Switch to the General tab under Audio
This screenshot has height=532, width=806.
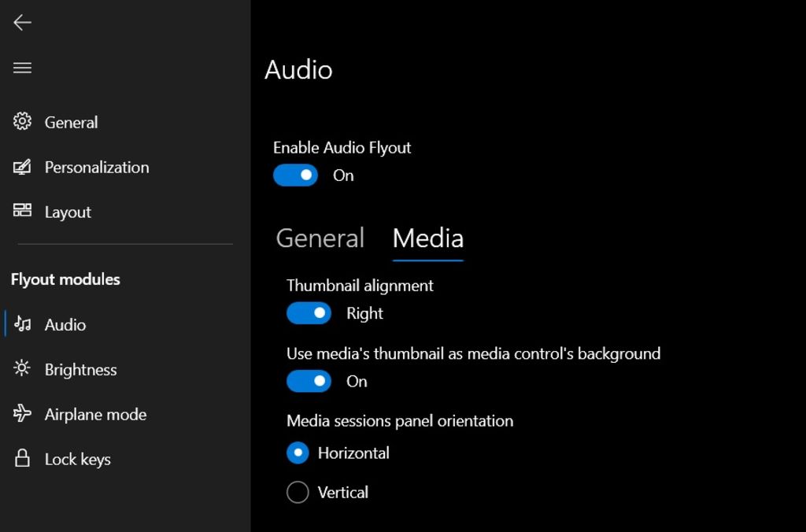[x=320, y=238]
